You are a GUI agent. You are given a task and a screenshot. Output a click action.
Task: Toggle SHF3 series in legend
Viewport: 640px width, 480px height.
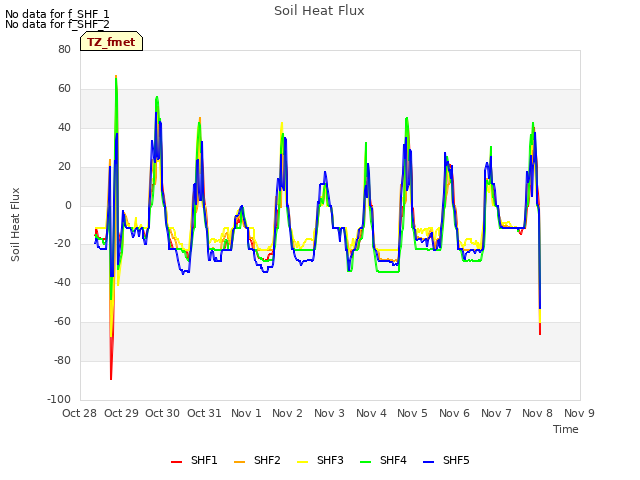coord(320,460)
